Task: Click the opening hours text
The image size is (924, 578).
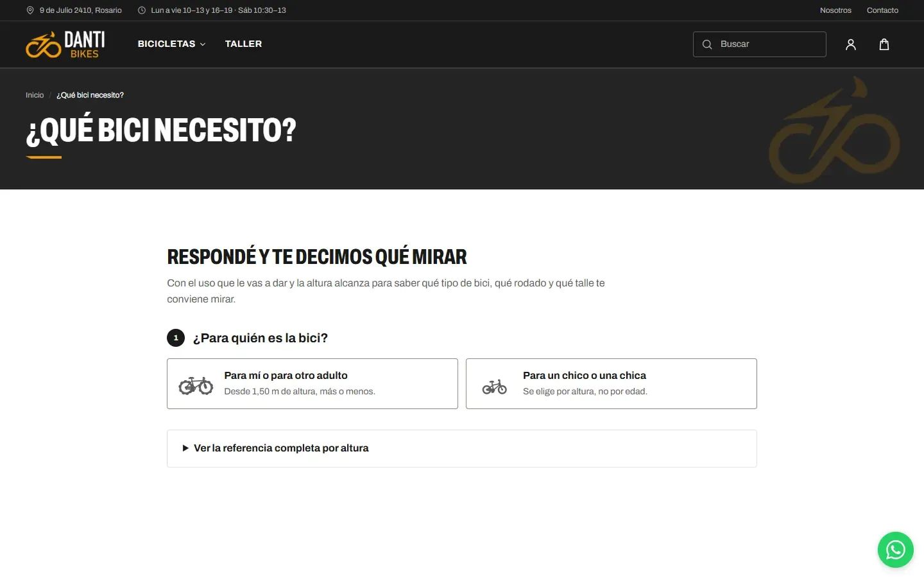Action: [218, 10]
